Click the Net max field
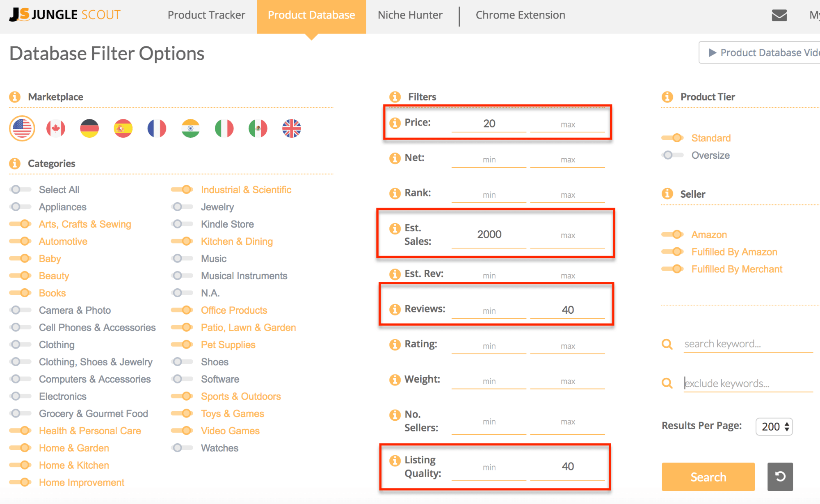 568,159
